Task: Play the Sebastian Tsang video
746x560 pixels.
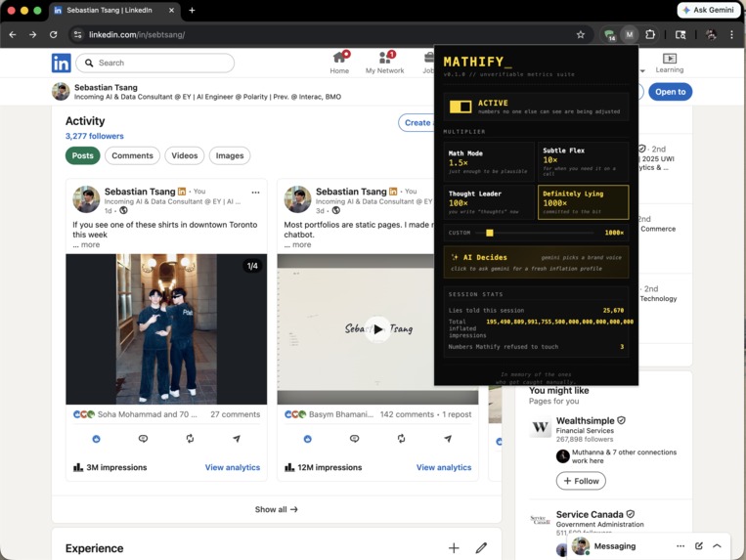Action: tap(377, 329)
